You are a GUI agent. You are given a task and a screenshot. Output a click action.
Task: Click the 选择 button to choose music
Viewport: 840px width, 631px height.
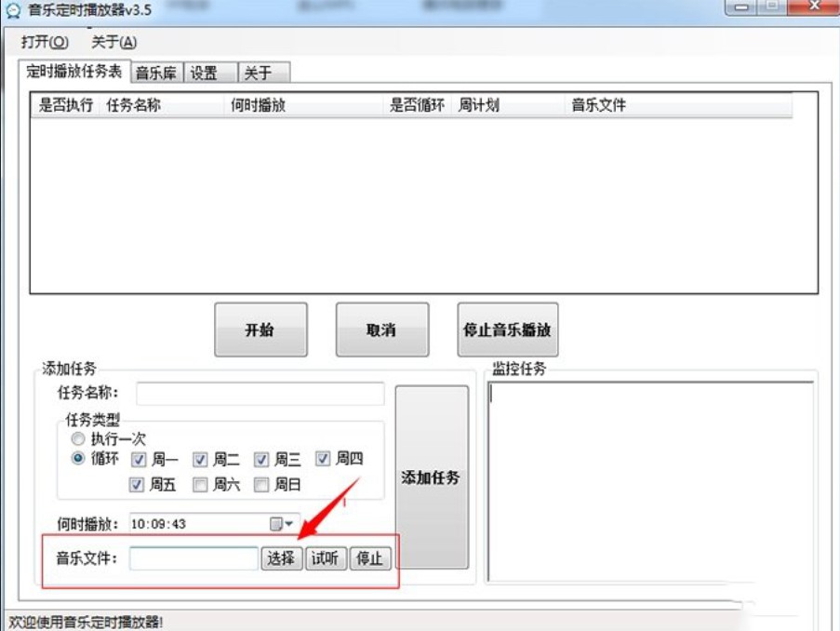tap(282, 558)
